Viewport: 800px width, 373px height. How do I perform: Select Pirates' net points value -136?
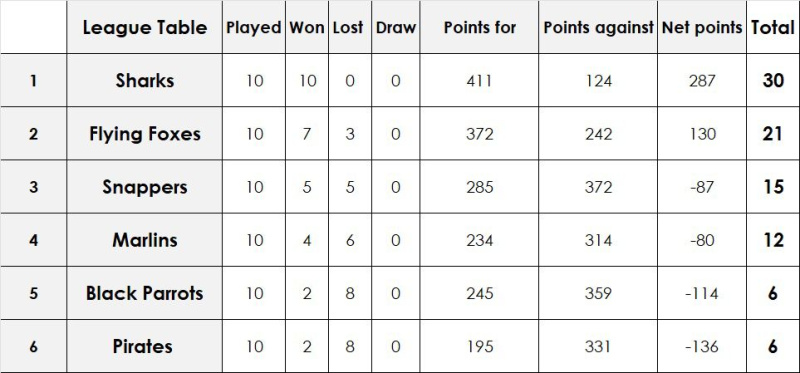702,346
